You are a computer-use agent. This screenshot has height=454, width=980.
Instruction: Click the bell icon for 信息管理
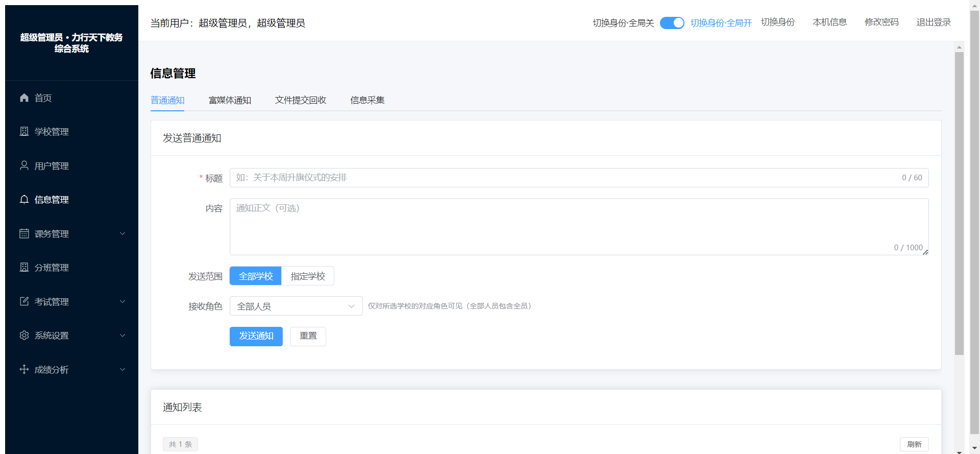tap(24, 199)
